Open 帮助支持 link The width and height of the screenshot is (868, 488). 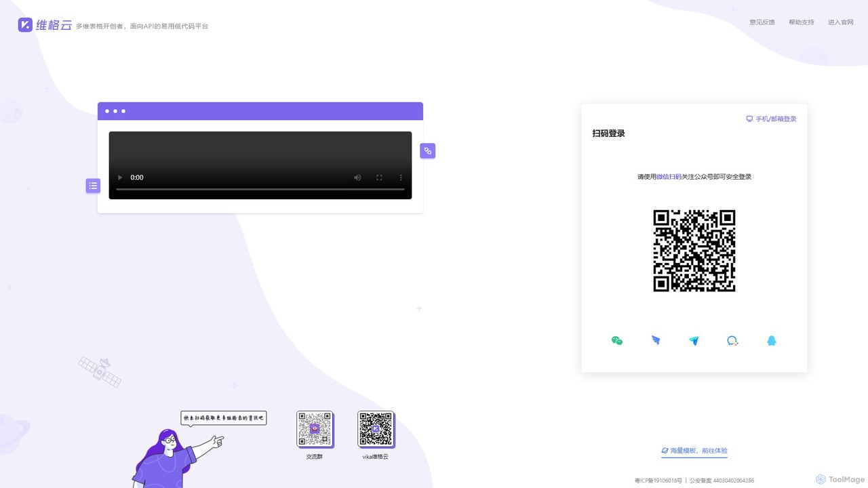coord(802,22)
